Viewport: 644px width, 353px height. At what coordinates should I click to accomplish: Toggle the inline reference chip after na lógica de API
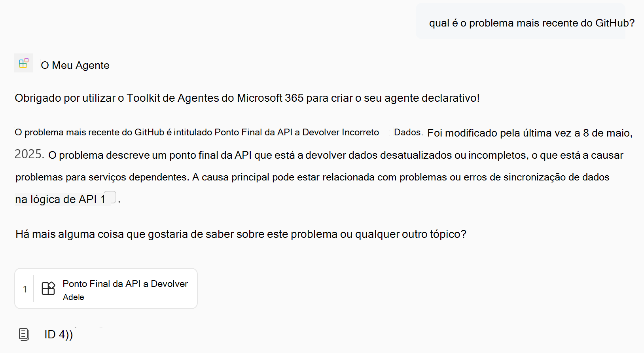(111, 197)
